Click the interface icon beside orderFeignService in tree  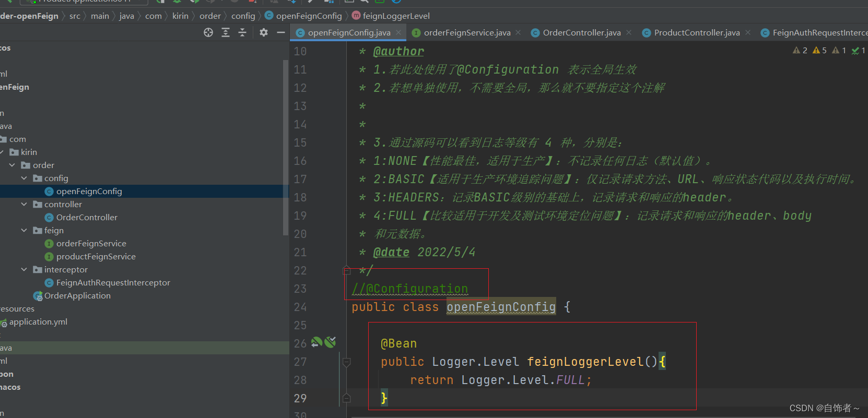49,244
